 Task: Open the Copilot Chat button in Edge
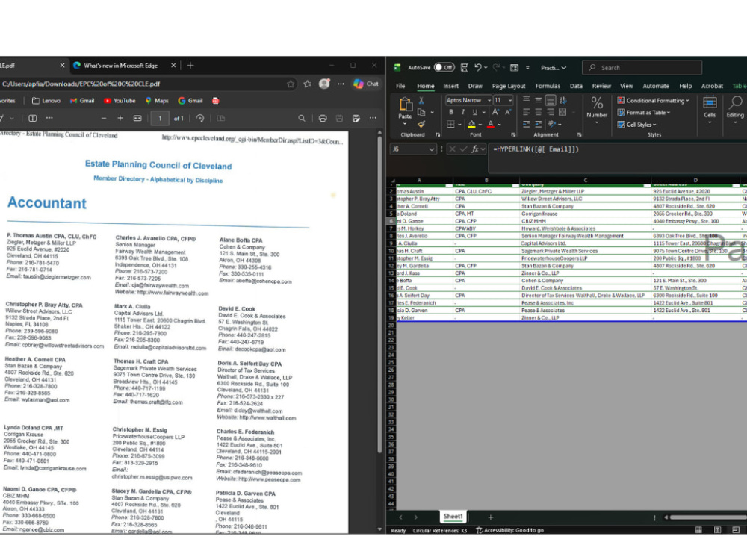(x=366, y=84)
